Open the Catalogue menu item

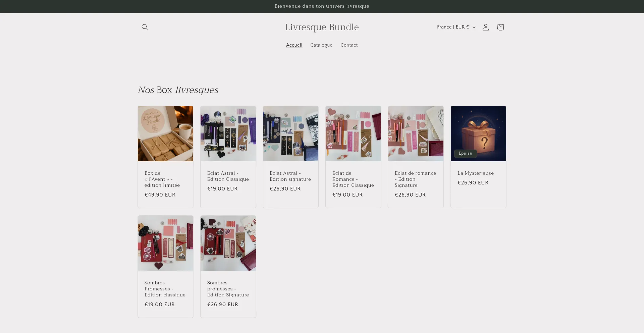coord(321,45)
